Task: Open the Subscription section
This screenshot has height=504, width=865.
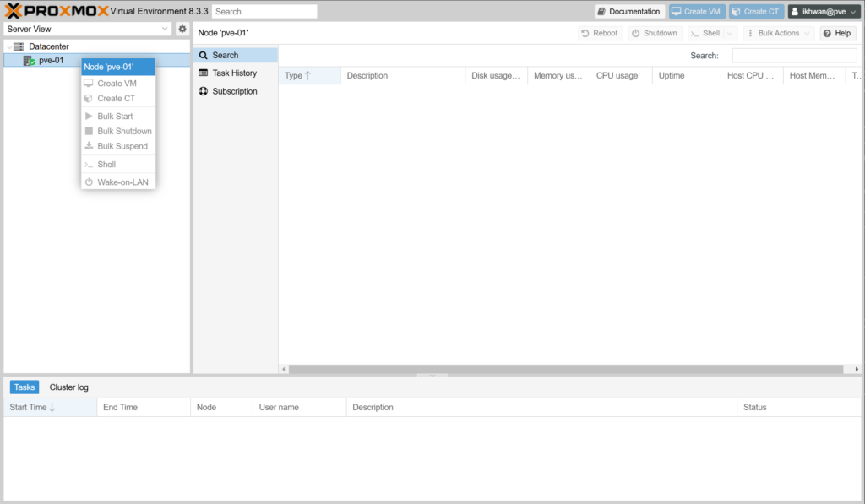Action: pos(234,91)
